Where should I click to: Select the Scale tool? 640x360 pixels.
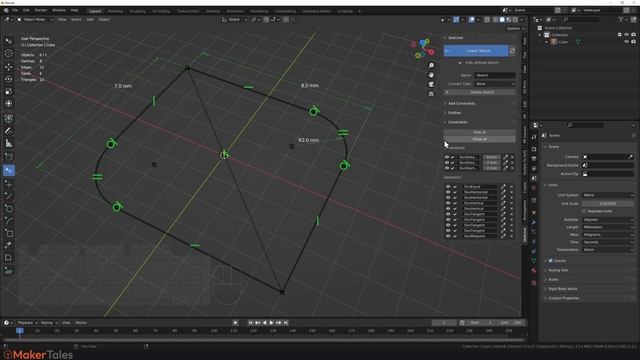[9, 91]
